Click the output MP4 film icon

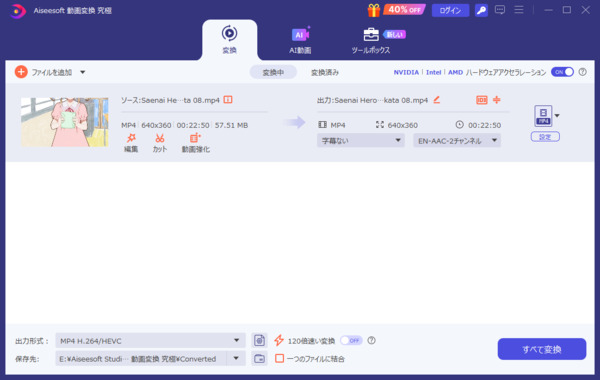point(323,125)
